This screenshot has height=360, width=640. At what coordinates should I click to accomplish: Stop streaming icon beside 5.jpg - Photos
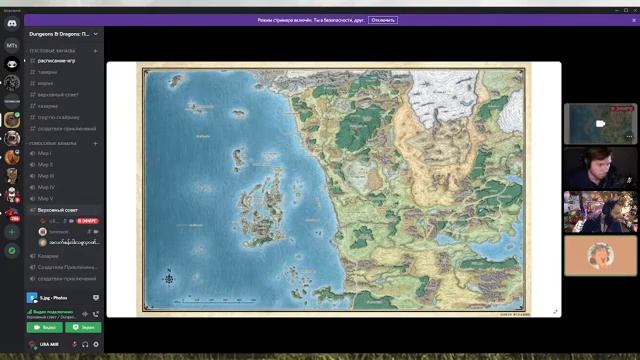click(x=96, y=298)
